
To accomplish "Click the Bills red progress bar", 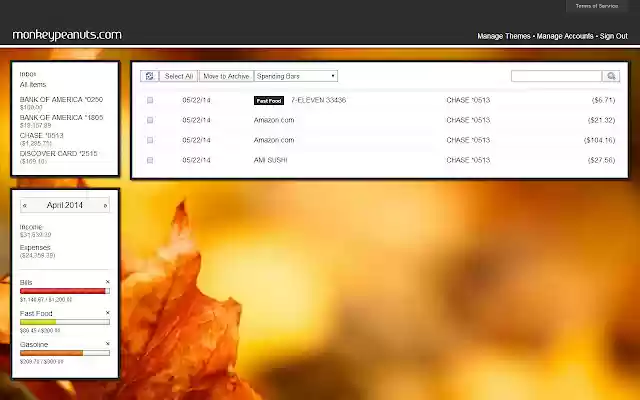I will (x=65, y=291).
